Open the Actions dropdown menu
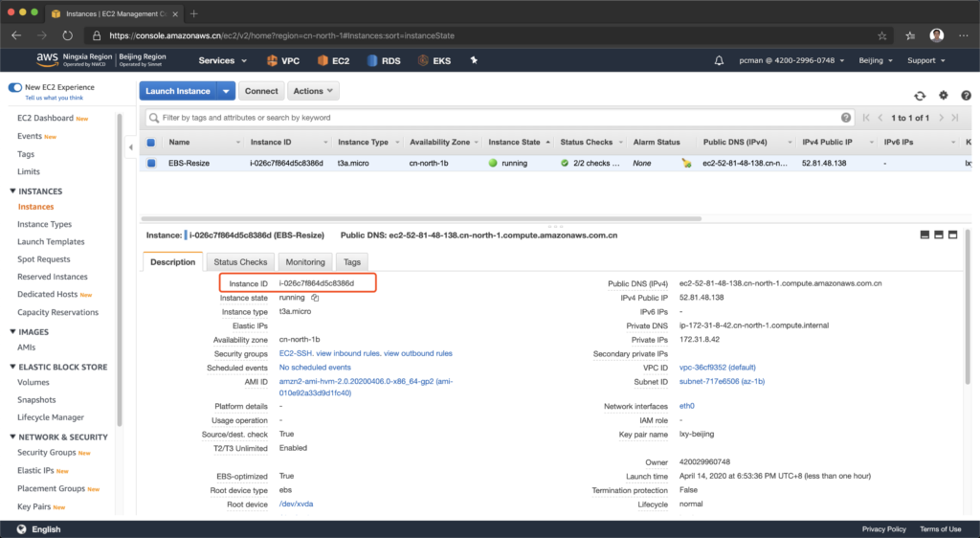This screenshot has width=980, height=538. (313, 91)
